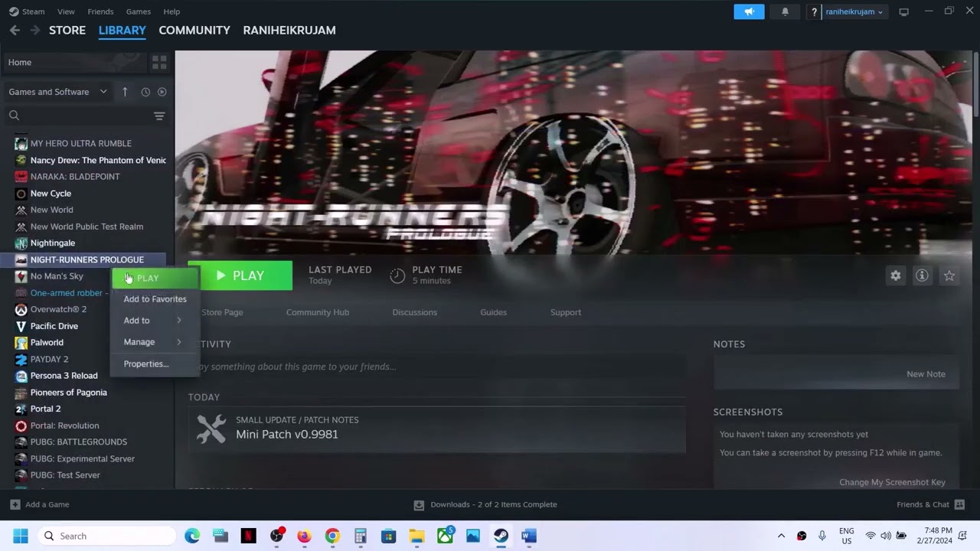The height and width of the screenshot is (551, 980).
Task: Click the Mini Patch wrench icon
Action: 211,429
